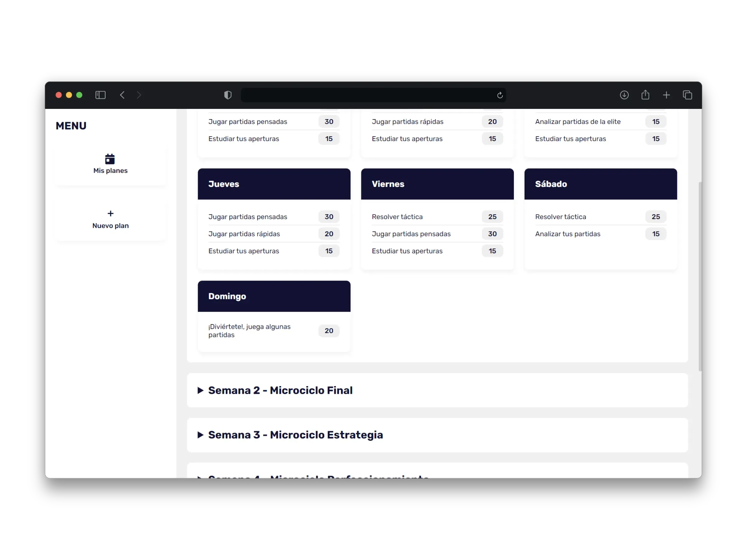
Task: Click the 15 badge for Analizar partidas de la elite
Action: (x=656, y=122)
